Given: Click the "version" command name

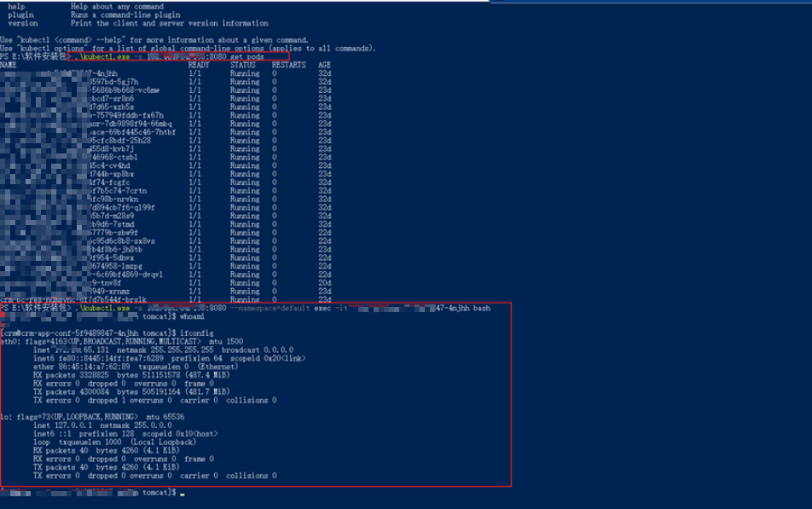Looking at the screenshot, I should click(x=22, y=24).
